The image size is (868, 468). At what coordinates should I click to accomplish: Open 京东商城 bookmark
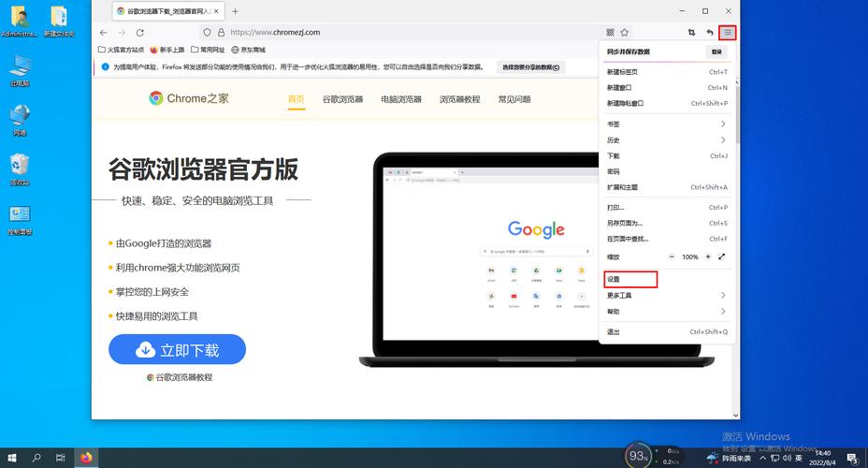(248, 50)
